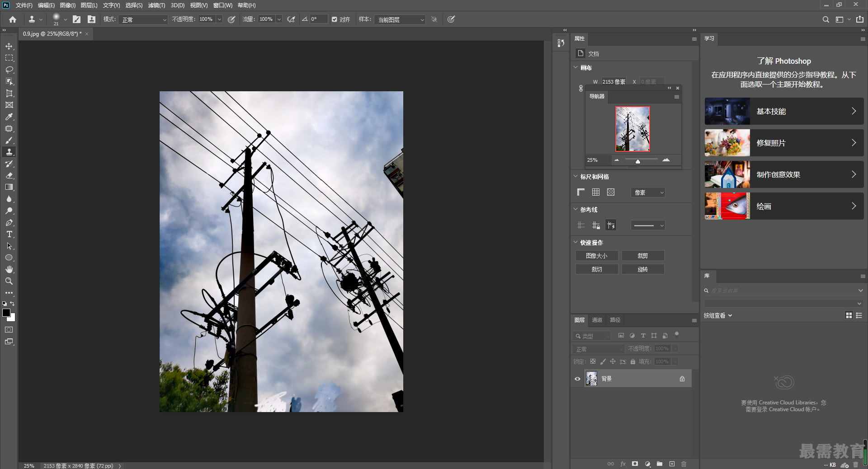Open the 按组查看 dropdown
Screen dimensions: 868x469
(718, 315)
